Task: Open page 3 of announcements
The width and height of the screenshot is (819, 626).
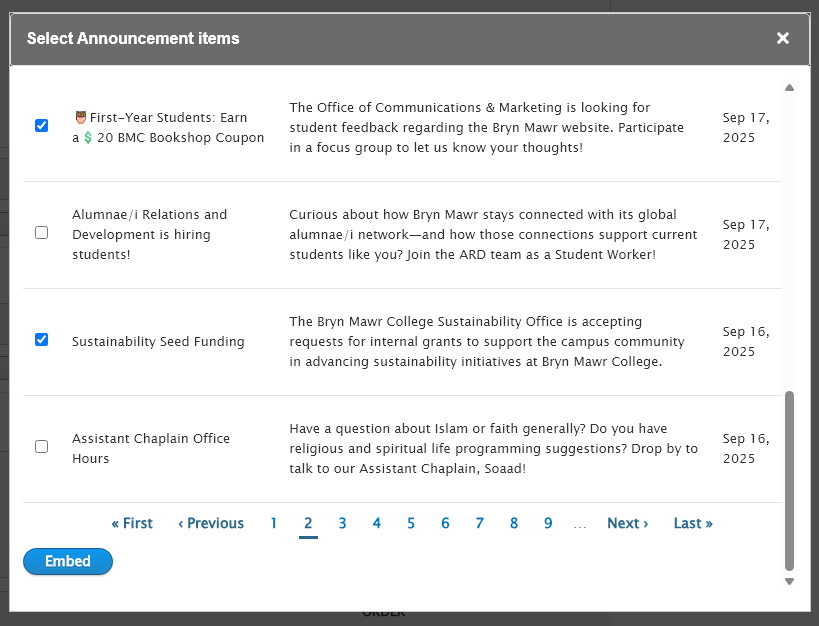Action: click(x=342, y=523)
